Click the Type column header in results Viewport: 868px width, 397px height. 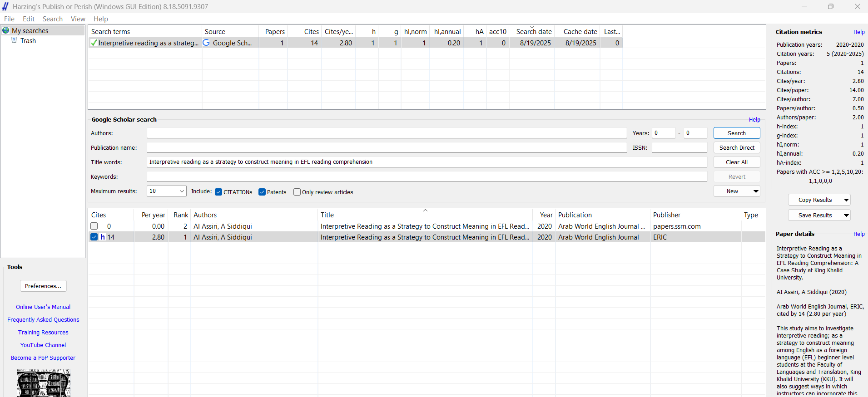click(x=753, y=215)
